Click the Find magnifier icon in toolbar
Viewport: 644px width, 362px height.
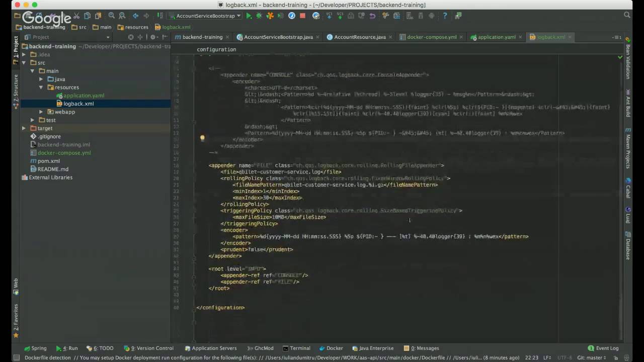pos(112,16)
